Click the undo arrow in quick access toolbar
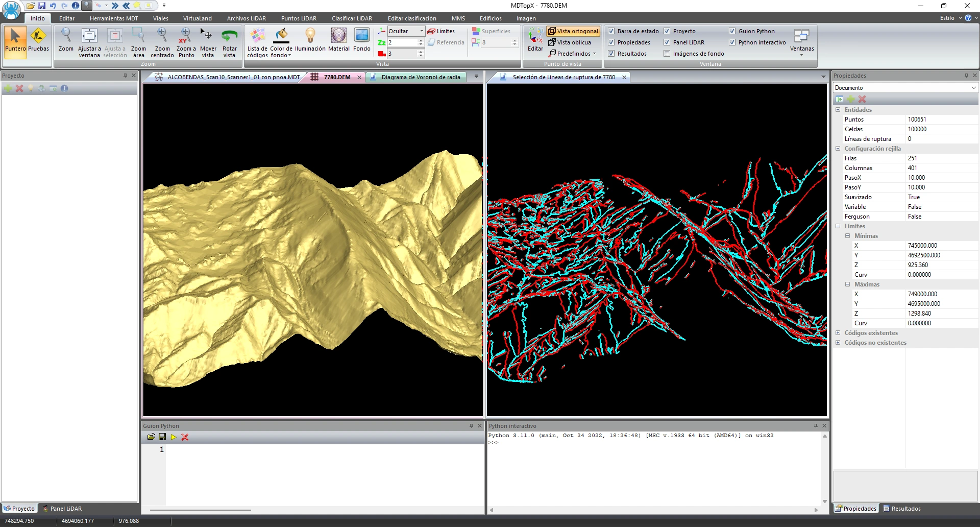The image size is (980, 527). click(x=53, y=6)
